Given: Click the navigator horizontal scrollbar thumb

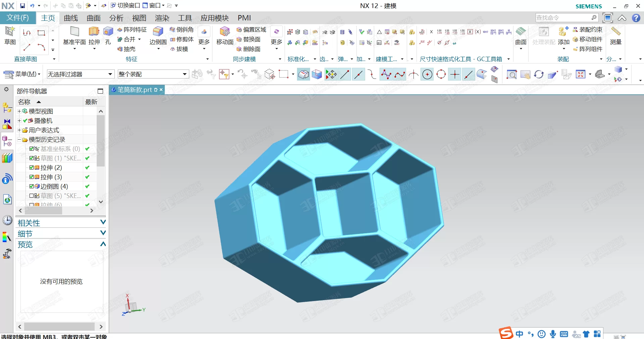Looking at the screenshot, I should coord(43,210).
